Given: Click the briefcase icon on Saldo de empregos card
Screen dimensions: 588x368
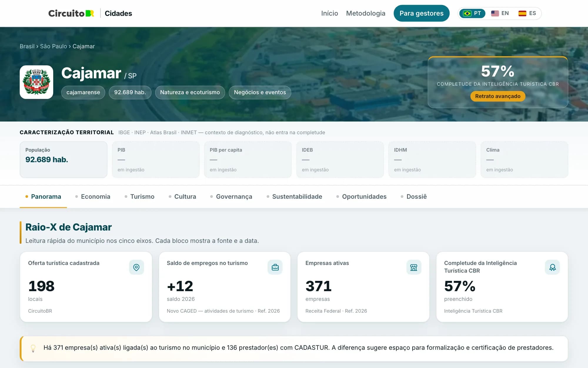Looking at the screenshot, I should tap(275, 267).
